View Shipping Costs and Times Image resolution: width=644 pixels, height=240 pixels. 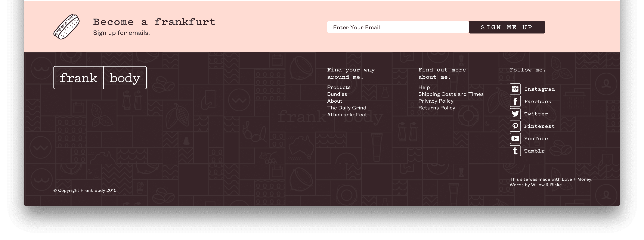pyautogui.click(x=451, y=94)
